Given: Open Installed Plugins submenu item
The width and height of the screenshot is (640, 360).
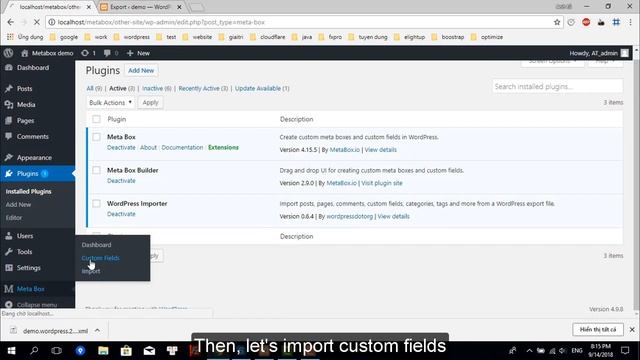Looking at the screenshot, I should pos(29,191).
